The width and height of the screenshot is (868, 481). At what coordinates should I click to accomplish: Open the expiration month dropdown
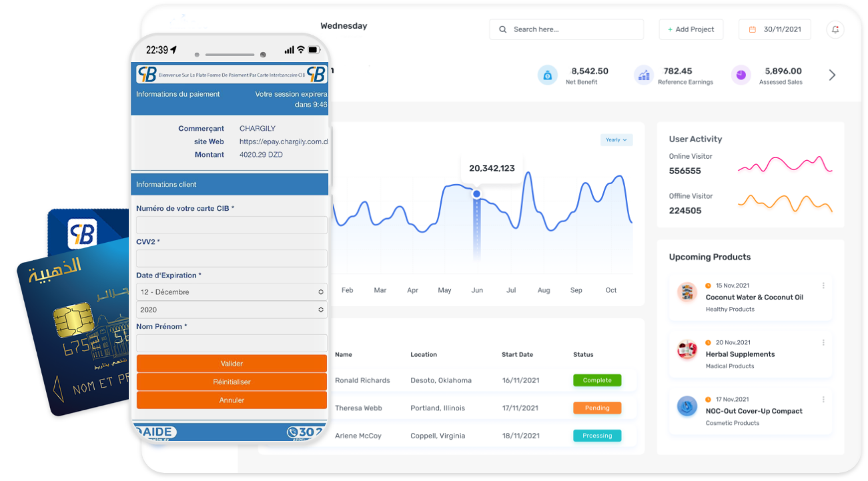(232, 292)
